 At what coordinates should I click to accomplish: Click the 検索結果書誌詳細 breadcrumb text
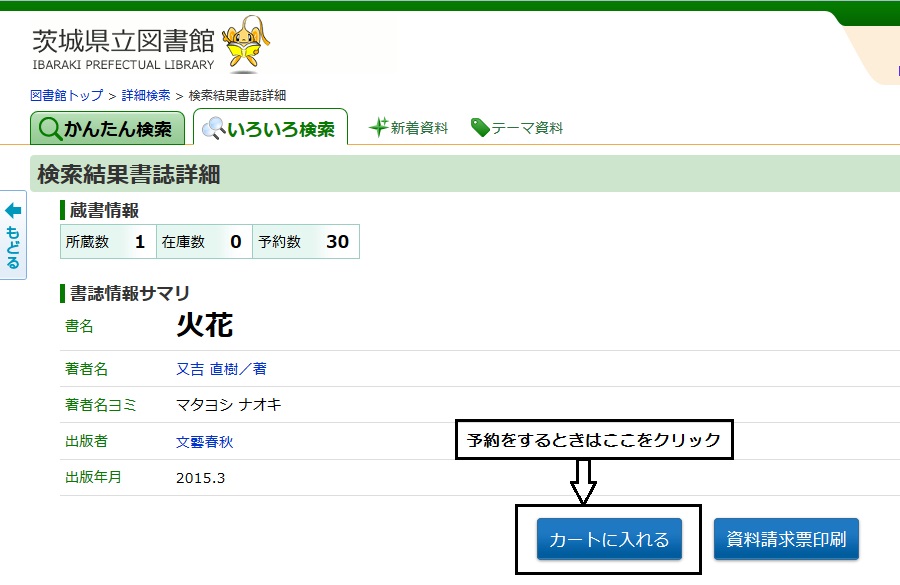click(x=237, y=95)
